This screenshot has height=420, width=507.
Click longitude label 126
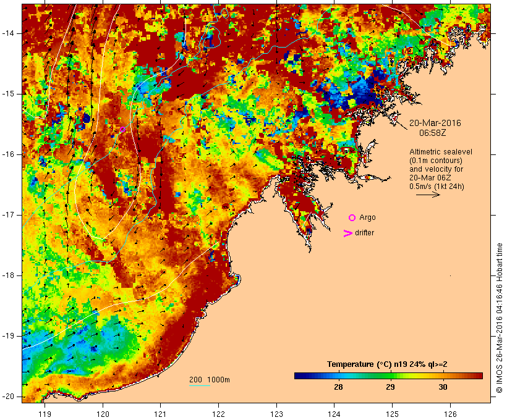[450, 414]
